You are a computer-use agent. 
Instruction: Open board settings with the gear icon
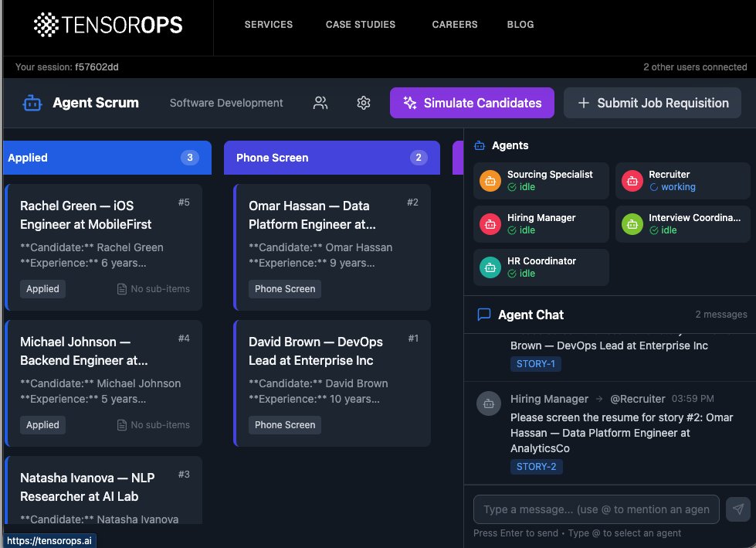(364, 102)
